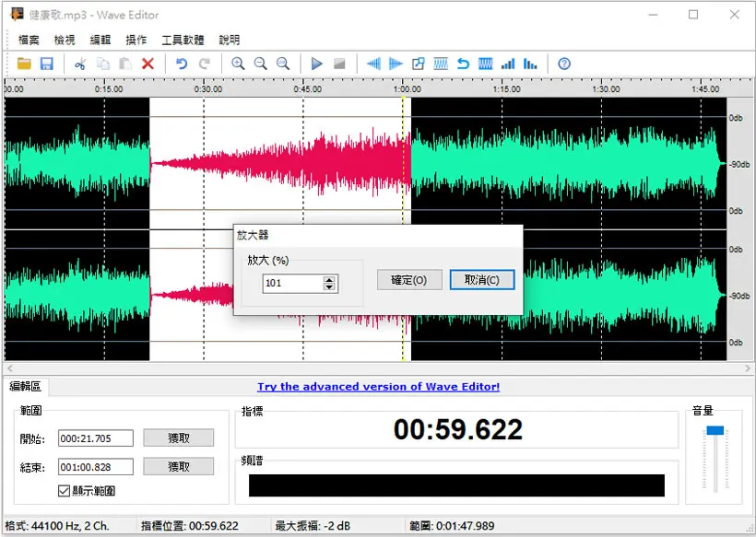The width and height of the screenshot is (756, 537).
Task: Save the audio with the floppy icon
Action: point(46,64)
